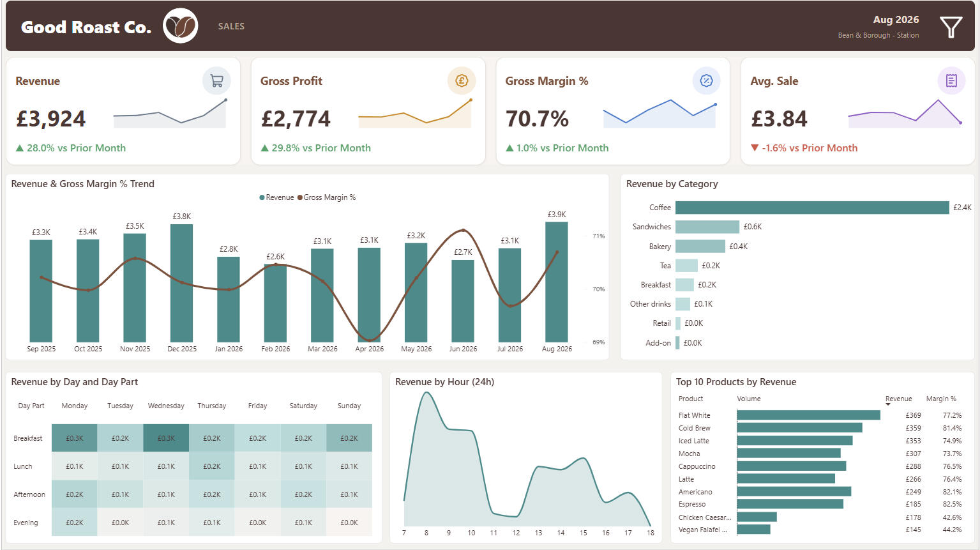Select the Breakfast Wednesday heatmap cell

coord(166,438)
